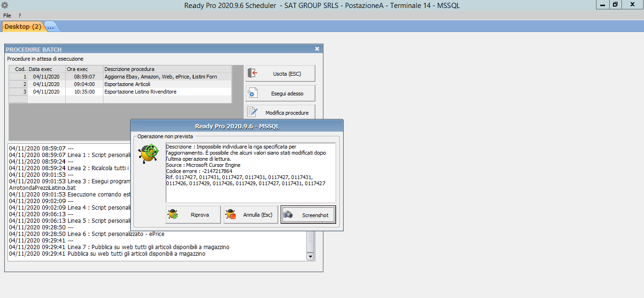The height and width of the screenshot is (298, 644).
Task: Minimize the Scheduler window
Action: [602, 4]
